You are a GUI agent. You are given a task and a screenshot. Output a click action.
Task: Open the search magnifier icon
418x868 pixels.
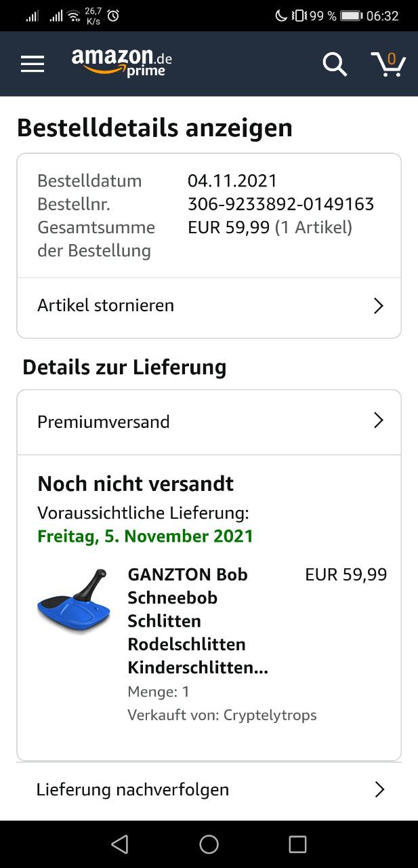(334, 64)
